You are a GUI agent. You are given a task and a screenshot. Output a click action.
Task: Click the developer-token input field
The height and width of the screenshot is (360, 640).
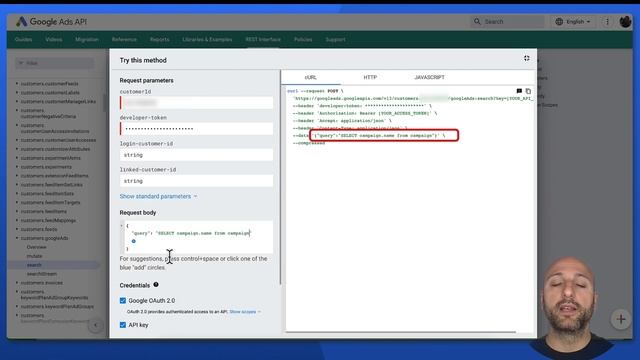tap(196, 129)
